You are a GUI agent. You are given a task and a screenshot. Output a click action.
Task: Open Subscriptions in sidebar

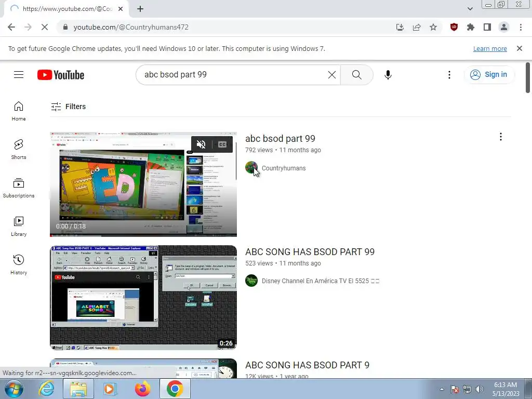click(x=19, y=188)
